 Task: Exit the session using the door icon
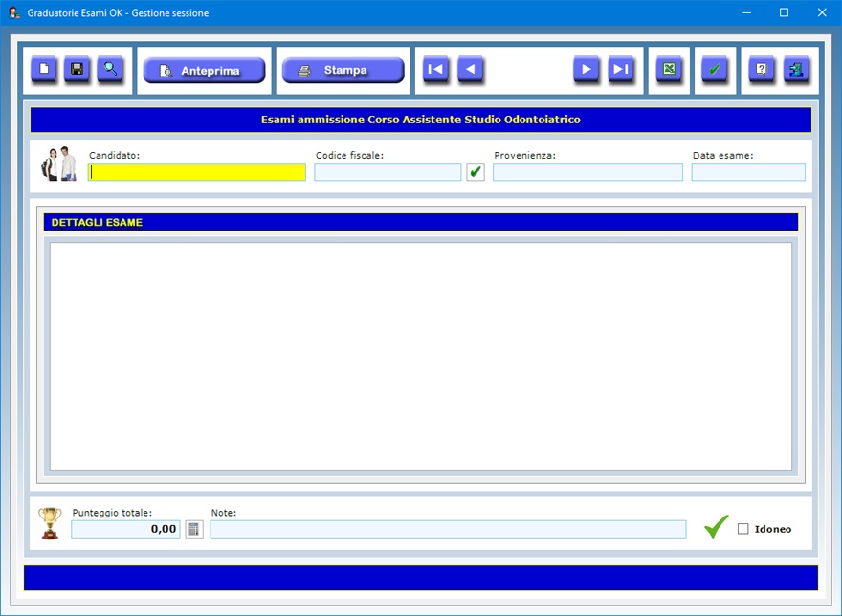pyautogui.click(x=796, y=69)
